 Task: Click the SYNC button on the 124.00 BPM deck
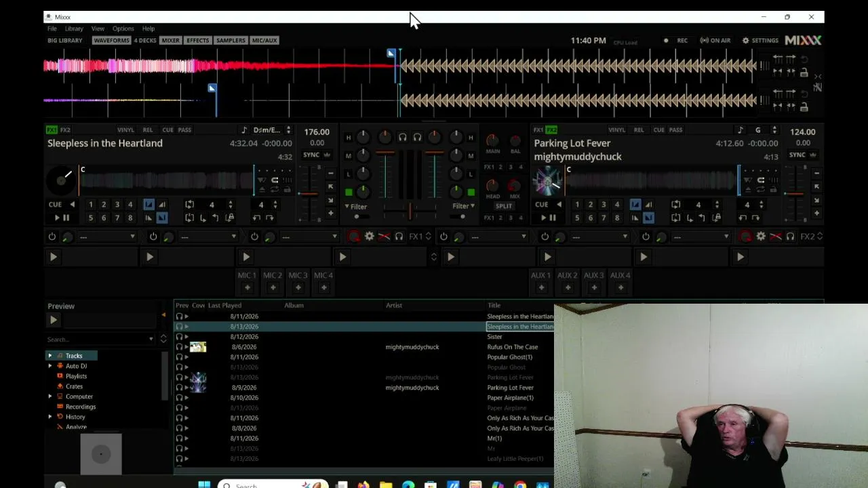point(797,155)
